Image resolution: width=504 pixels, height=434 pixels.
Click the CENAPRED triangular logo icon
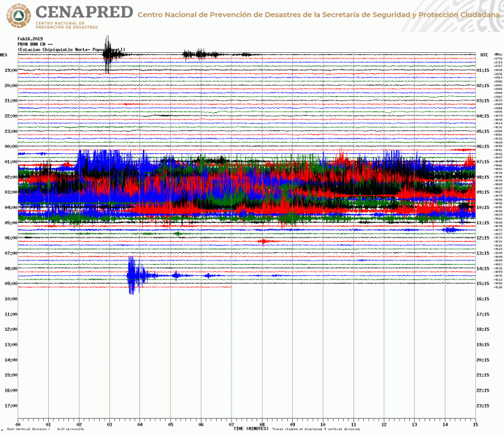[x=17, y=15]
